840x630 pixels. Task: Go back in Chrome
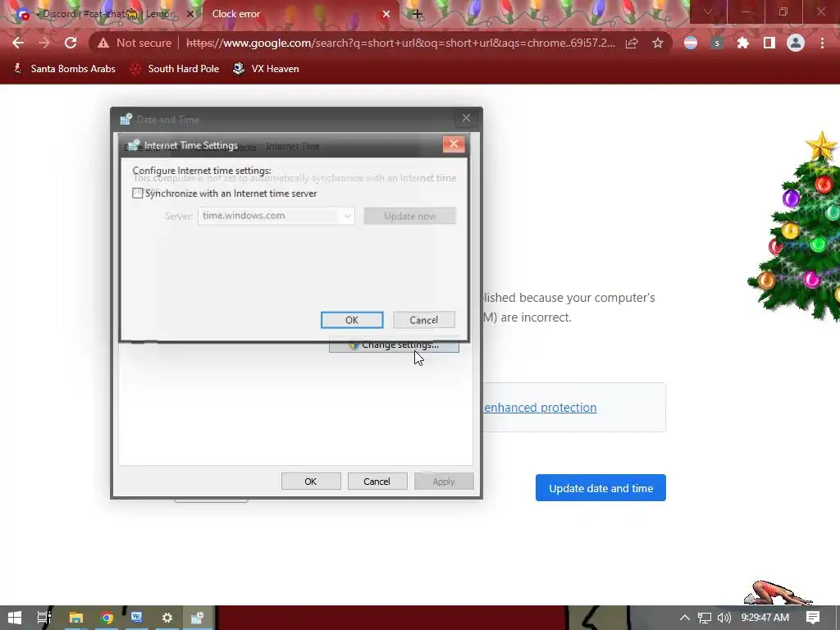(18, 43)
